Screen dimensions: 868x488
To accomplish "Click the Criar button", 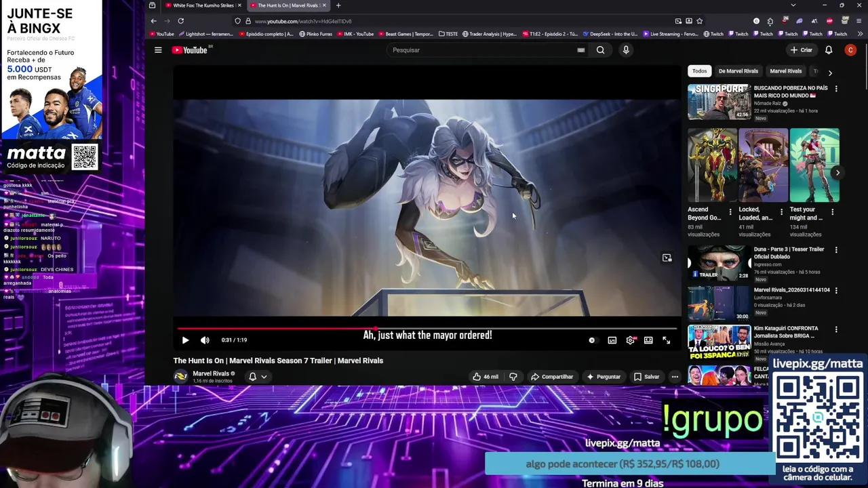I will (802, 49).
